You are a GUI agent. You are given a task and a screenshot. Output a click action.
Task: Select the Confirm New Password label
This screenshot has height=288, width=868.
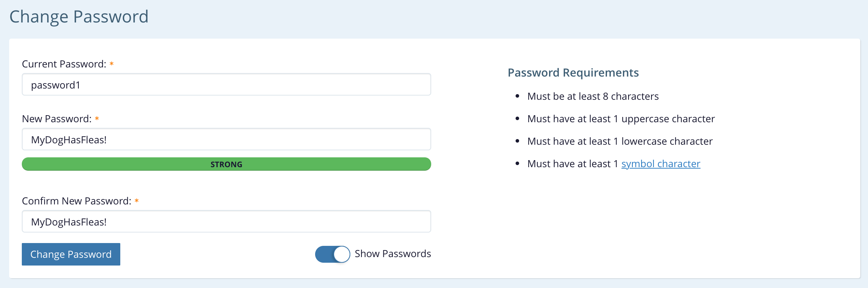[76, 201]
